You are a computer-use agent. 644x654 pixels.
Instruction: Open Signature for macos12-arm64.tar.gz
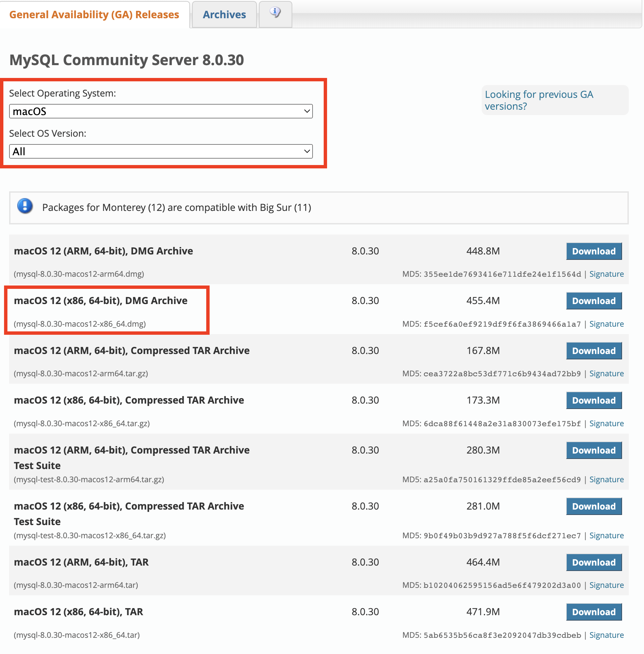pyautogui.click(x=607, y=374)
